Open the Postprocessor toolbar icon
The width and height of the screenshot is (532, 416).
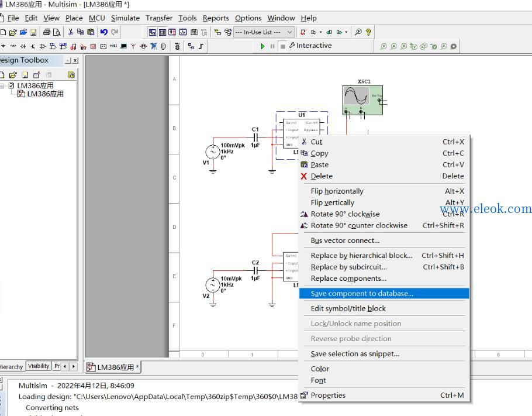[194, 32]
